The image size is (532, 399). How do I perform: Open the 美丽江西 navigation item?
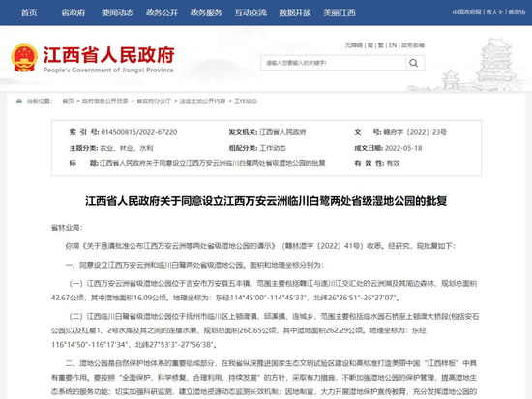click(340, 13)
